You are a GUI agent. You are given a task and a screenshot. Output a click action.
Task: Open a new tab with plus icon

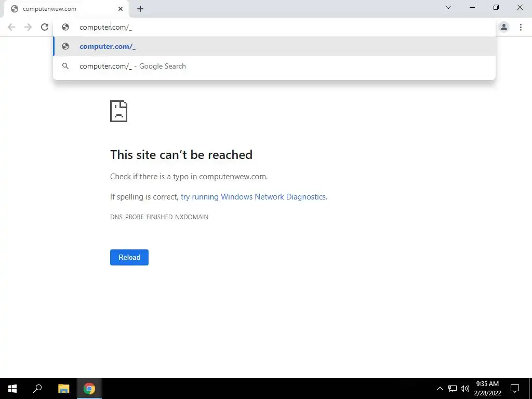pyautogui.click(x=140, y=9)
